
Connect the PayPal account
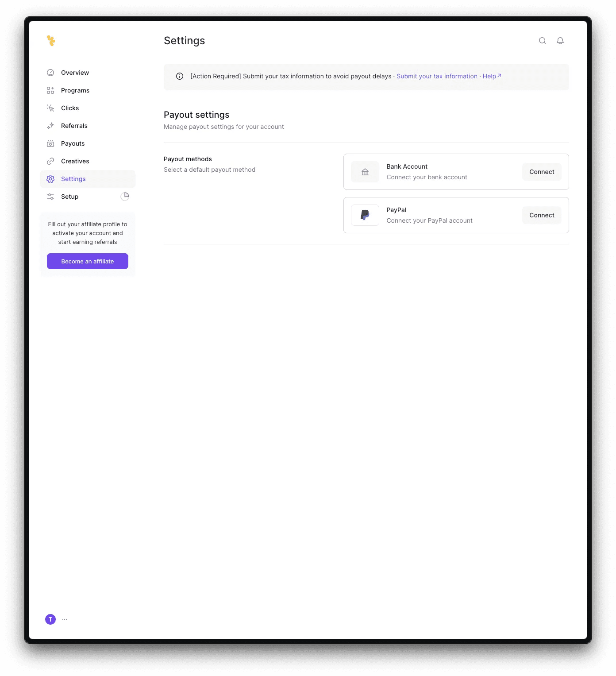(542, 215)
